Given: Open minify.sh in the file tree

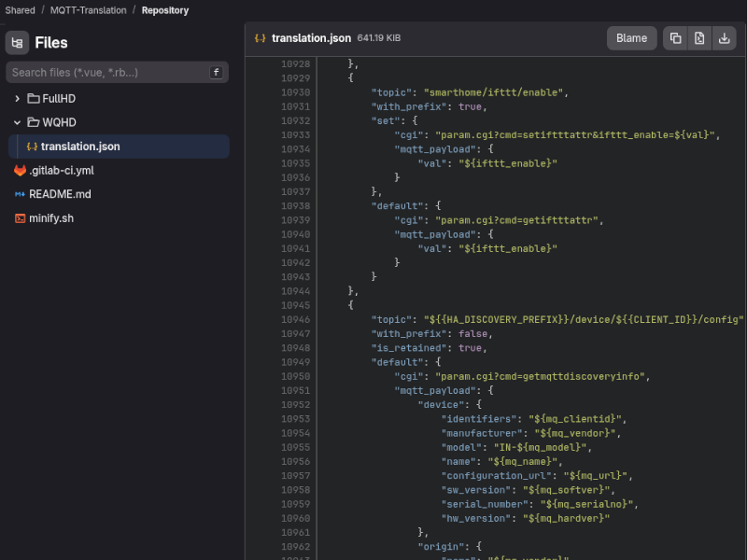Looking at the screenshot, I should (x=51, y=218).
